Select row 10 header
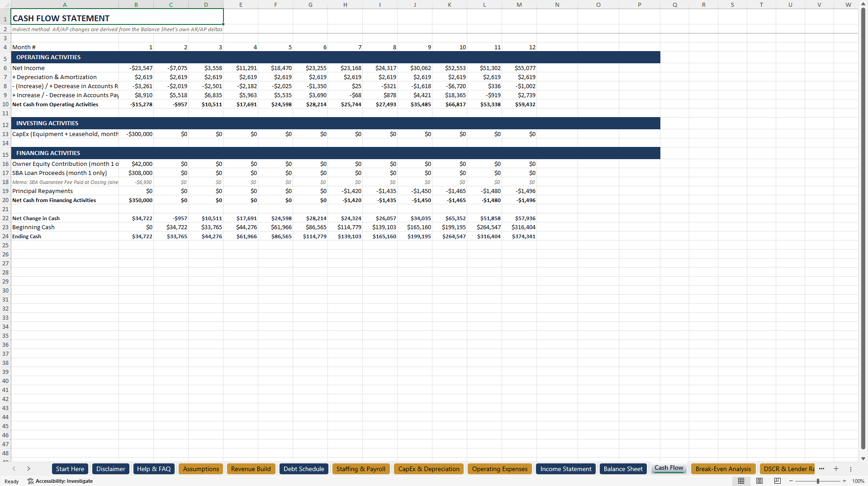 pyautogui.click(x=5, y=104)
